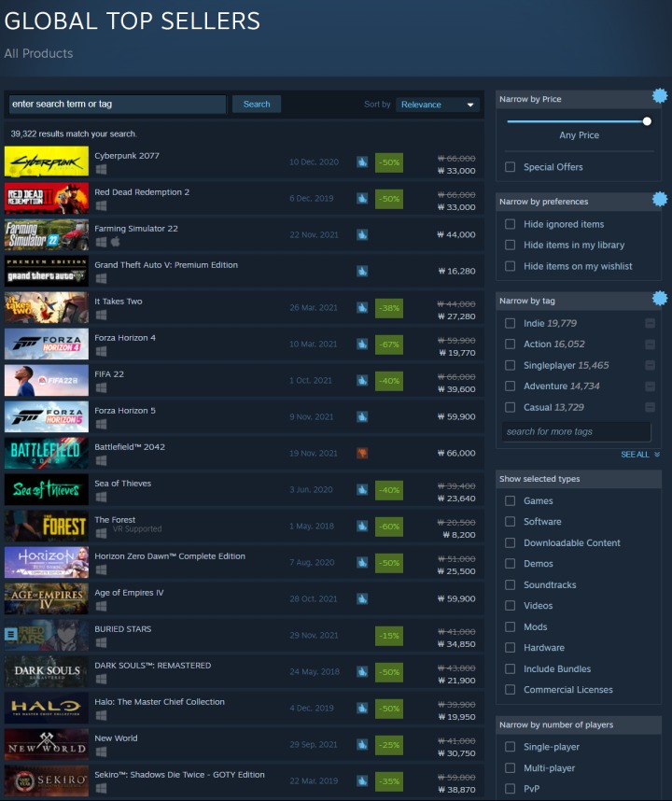Click the gear icon on Narrow by Price
Image resolution: width=672 pixels, height=801 pixels.
(660, 95)
